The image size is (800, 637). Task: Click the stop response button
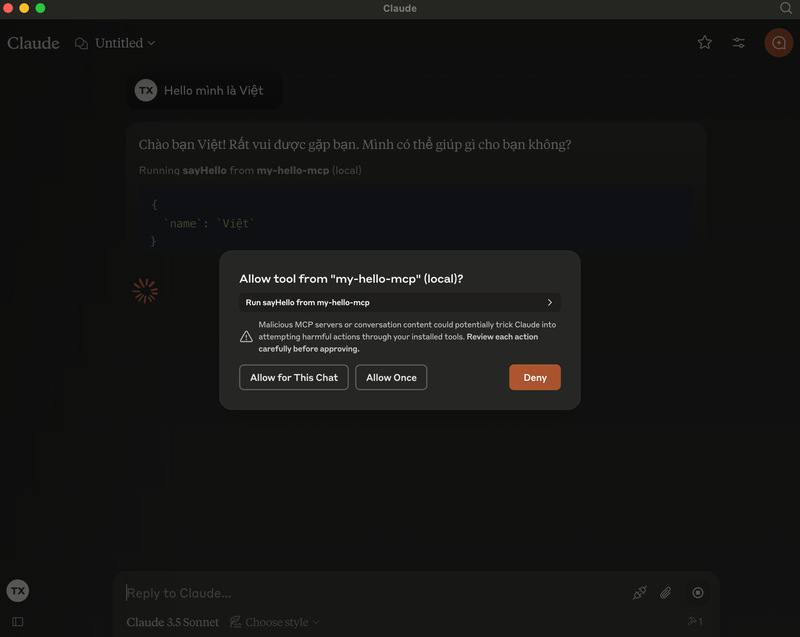pyautogui.click(x=698, y=593)
